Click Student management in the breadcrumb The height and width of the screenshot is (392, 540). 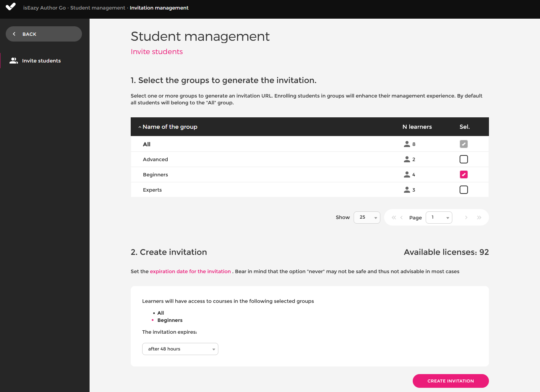pyautogui.click(x=98, y=8)
